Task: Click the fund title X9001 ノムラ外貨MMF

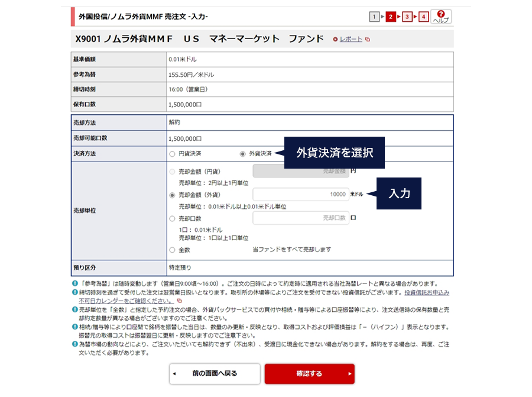Action: pyautogui.click(x=200, y=38)
